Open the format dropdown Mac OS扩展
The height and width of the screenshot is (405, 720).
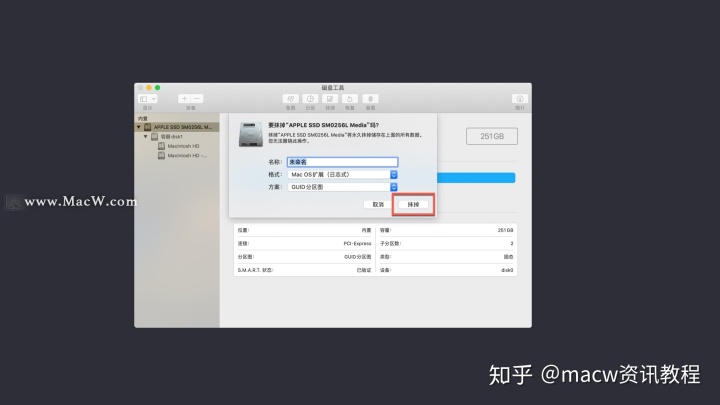click(343, 174)
